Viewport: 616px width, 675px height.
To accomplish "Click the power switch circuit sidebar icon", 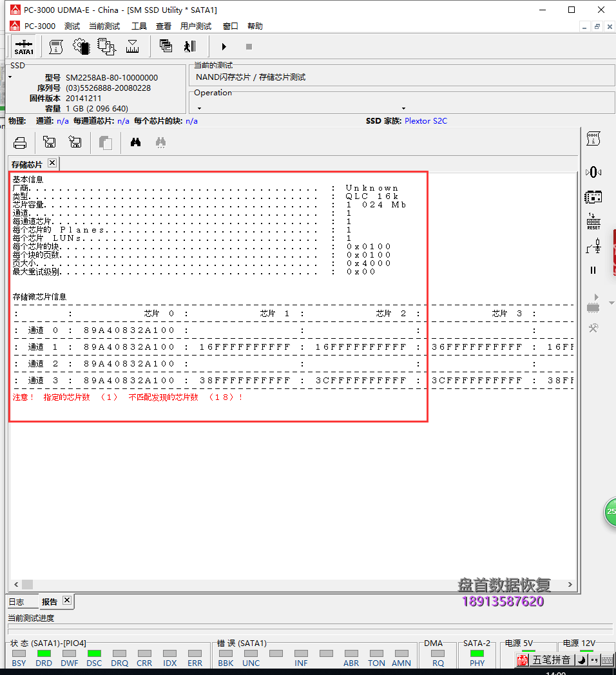I will (x=593, y=247).
